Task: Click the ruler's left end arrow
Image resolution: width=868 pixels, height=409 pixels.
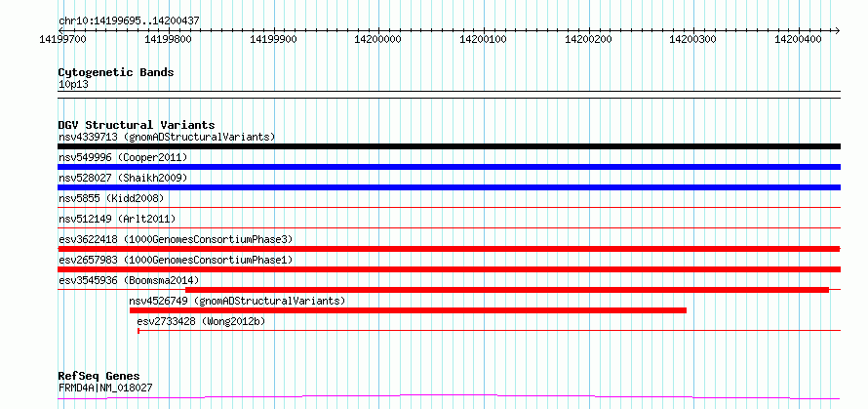Action: (x=61, y=30)
